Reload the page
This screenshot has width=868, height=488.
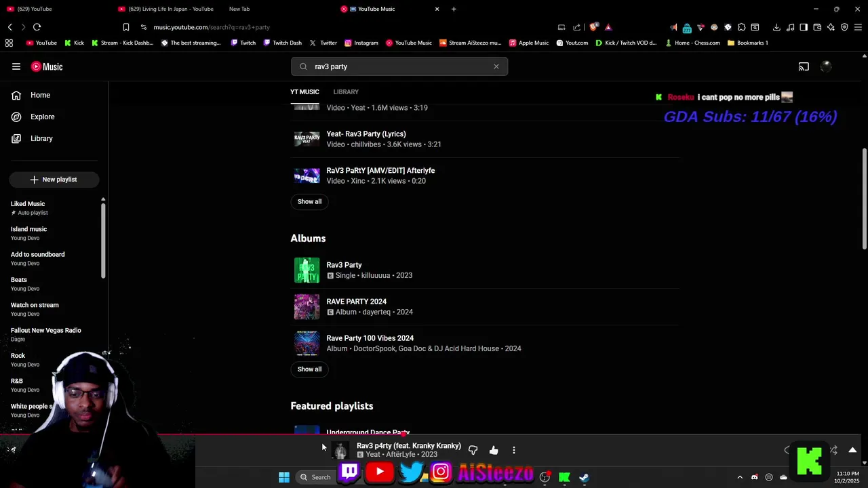37,27
